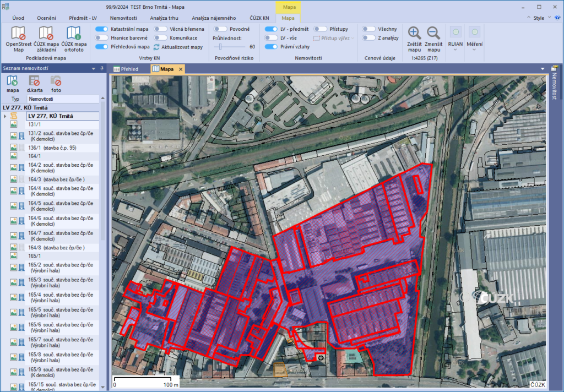Image resolution: width=564 pixels, height=392 pixels.
Task: Click image icon of parcel 136/1
Action: point(14,148)
